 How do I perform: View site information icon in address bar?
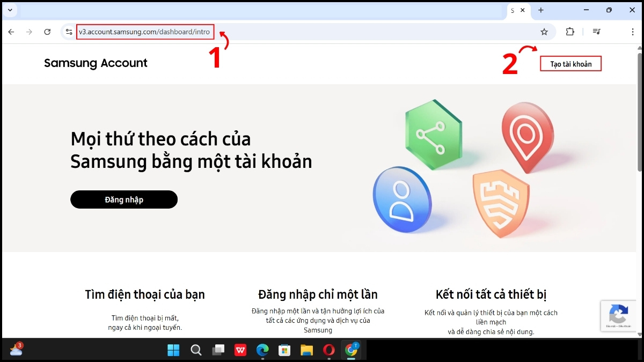pyautogui.click(x=68, y=32)
